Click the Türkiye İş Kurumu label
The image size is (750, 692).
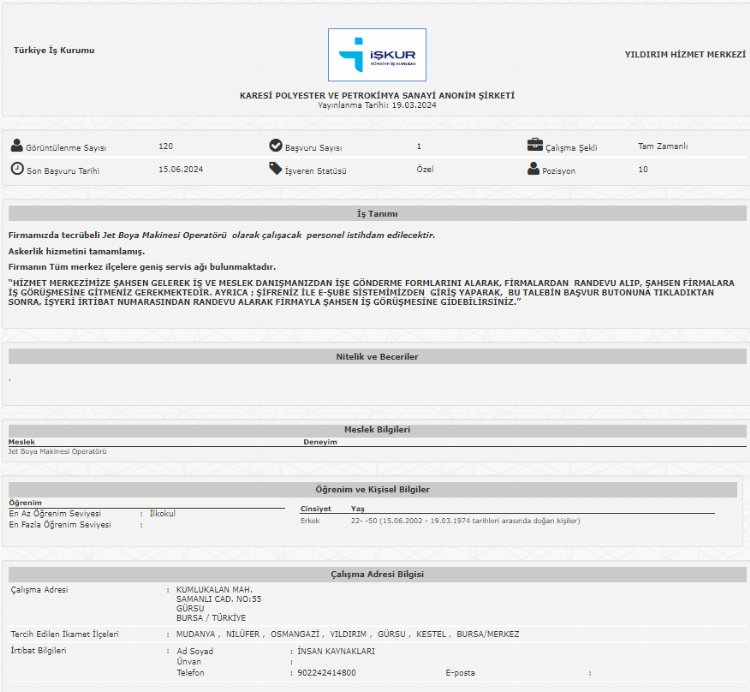tap(55, 50)
